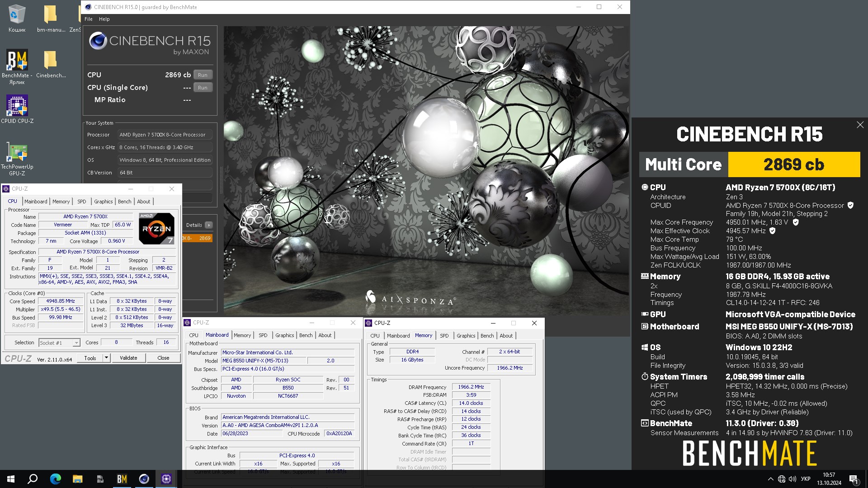The width and height of the screenshot is (868, 488).
Task: Run the CPU Single Core benchmark
Action: pos(203,88)
